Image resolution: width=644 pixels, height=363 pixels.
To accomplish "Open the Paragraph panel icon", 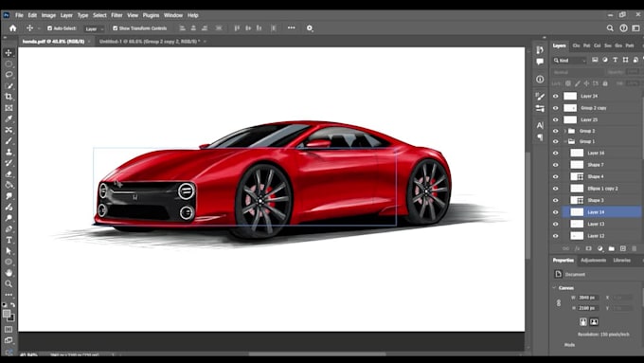I will click(x=540, y=137).
